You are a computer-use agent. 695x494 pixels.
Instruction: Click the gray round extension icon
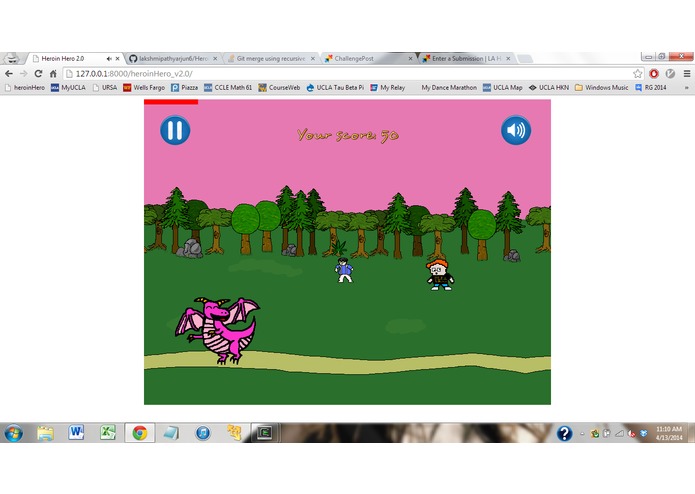(x=670, y=74)
